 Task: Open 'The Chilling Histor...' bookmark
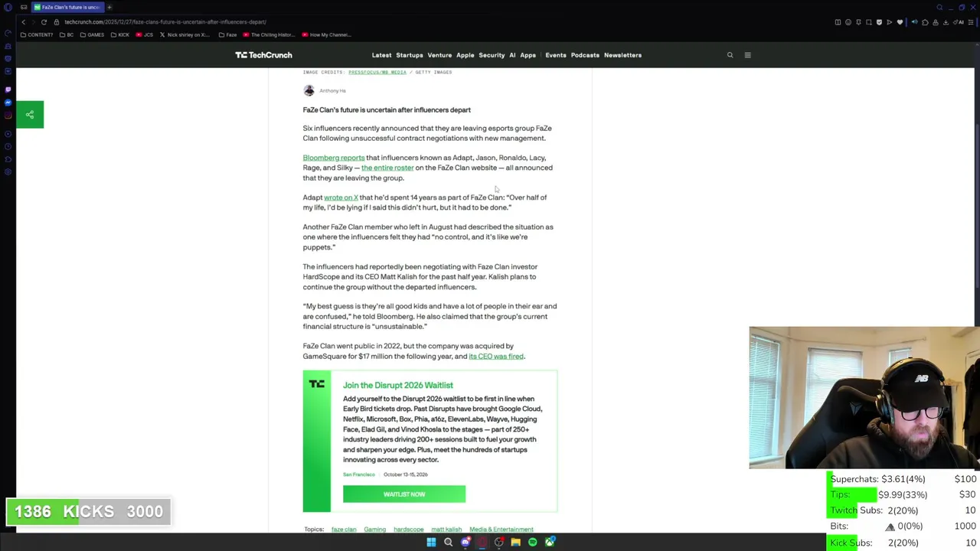click(269, 34)
